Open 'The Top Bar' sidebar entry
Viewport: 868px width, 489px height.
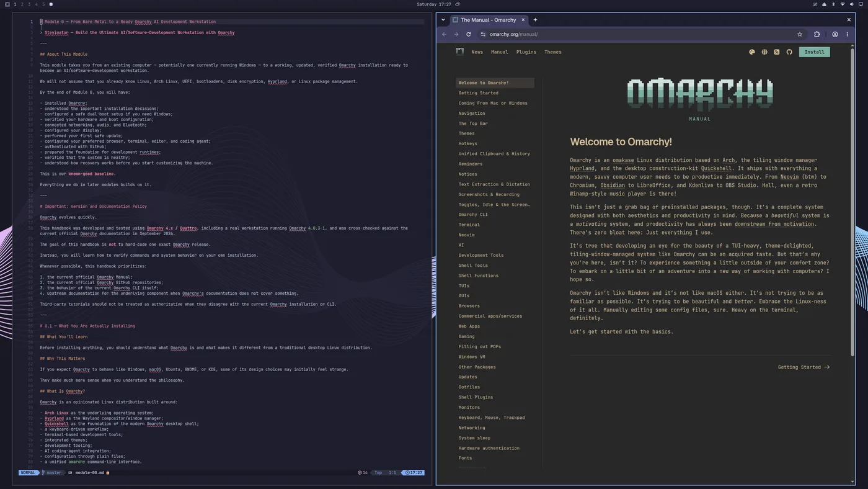[473, 123]
